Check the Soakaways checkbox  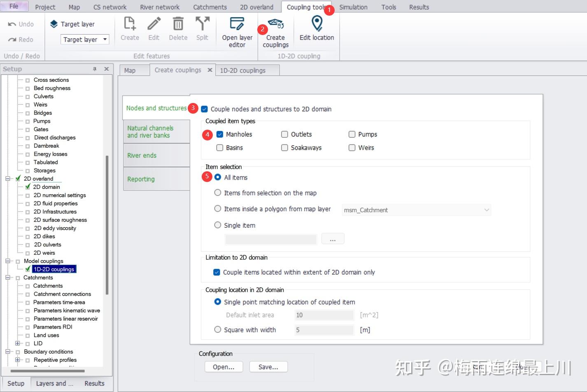click(284, 148)
